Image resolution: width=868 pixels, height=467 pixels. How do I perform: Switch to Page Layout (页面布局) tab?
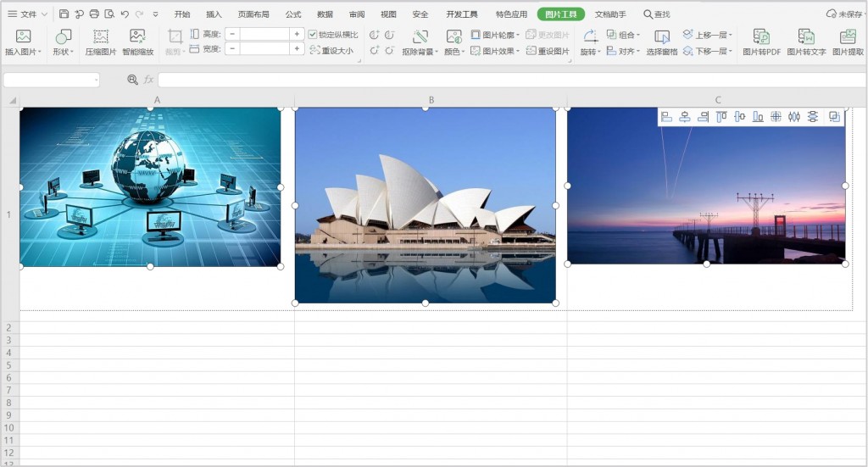[253, 14]
